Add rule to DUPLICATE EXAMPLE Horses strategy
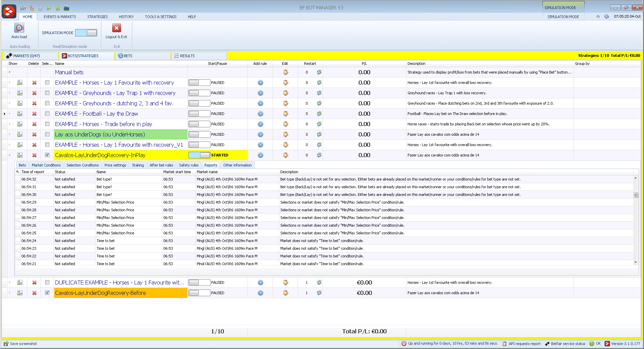The width and height of the screenshot is (644, 349). (x=261, y=282)
